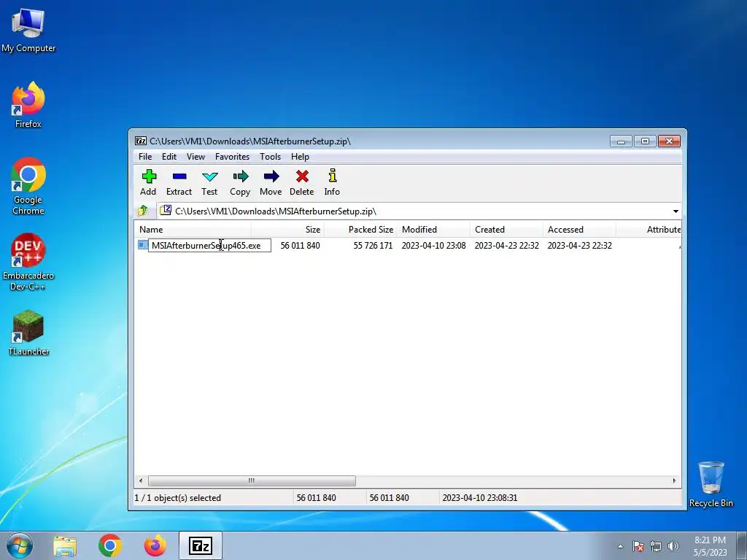The width and height of the screenshot is (747, 560).
Task: Sort by Accessed column header
Action: [x=579, y=230]
